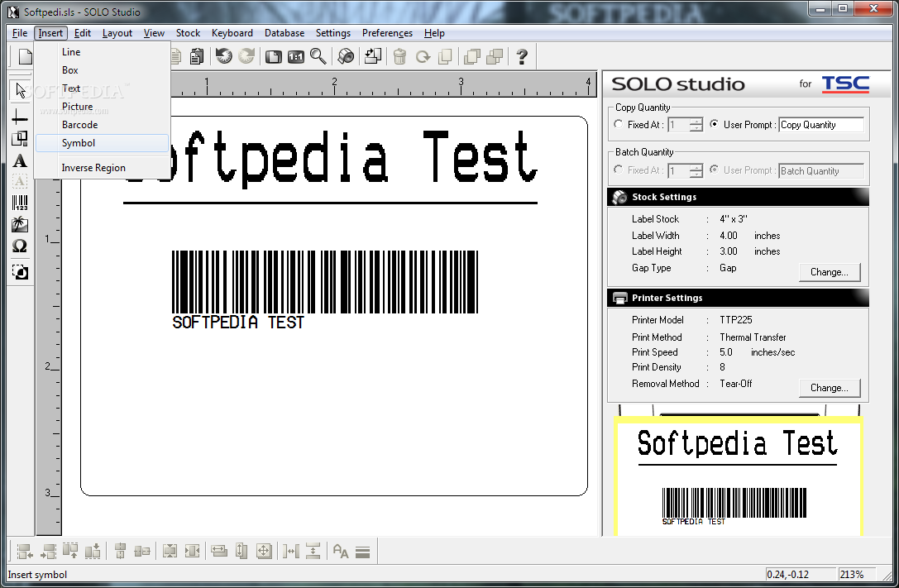The height and width of the screenshot is (588, 899).
Task: Click the Batch Quantity prompt text field
Action: pyautogui.click(x=821, y=171)
